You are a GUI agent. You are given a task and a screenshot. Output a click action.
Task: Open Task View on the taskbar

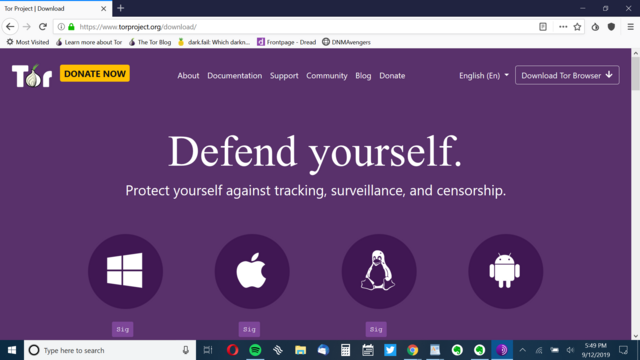point(208,350)
